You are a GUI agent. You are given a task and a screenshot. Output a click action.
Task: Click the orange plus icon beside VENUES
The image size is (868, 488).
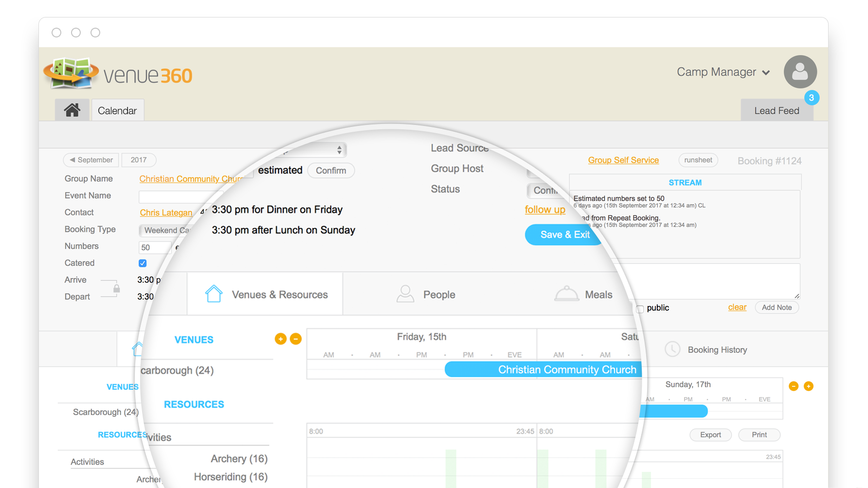coord(280,339)
